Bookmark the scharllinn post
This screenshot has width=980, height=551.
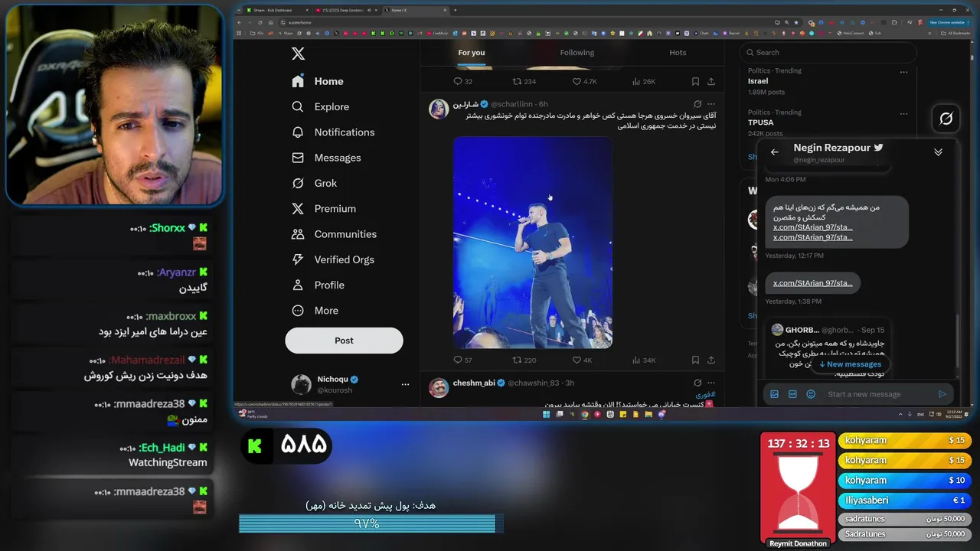click(x=695, y=360)
